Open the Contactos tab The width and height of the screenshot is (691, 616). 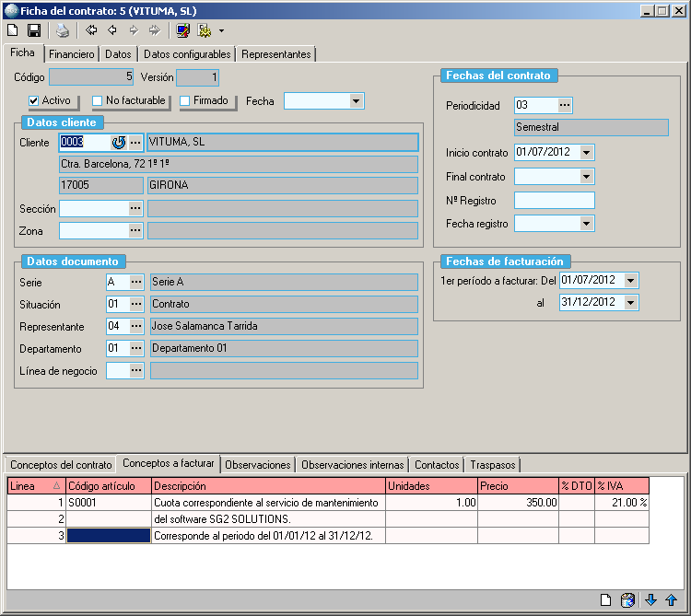(x=437, y=465)
